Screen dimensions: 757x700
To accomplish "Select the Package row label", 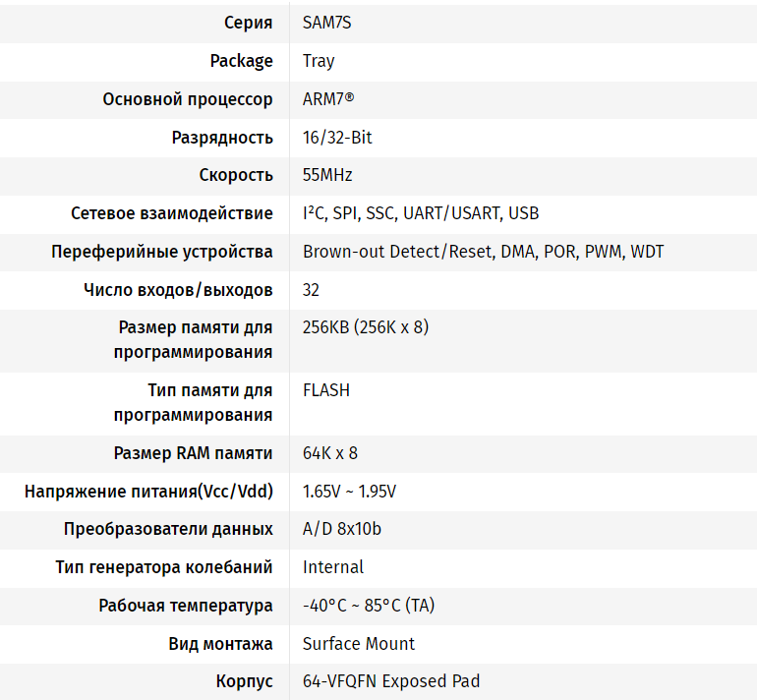I will tap(241, 61).
